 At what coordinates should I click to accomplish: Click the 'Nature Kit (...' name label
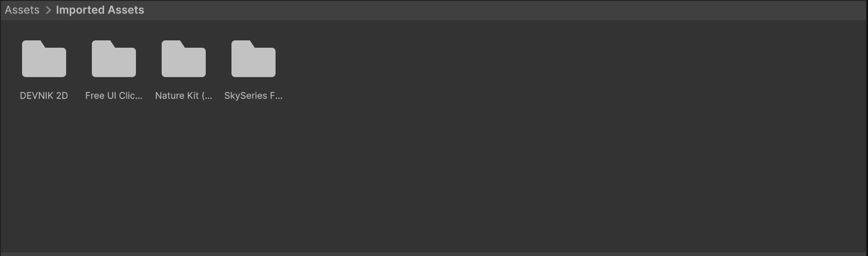[x=184, y=95]
